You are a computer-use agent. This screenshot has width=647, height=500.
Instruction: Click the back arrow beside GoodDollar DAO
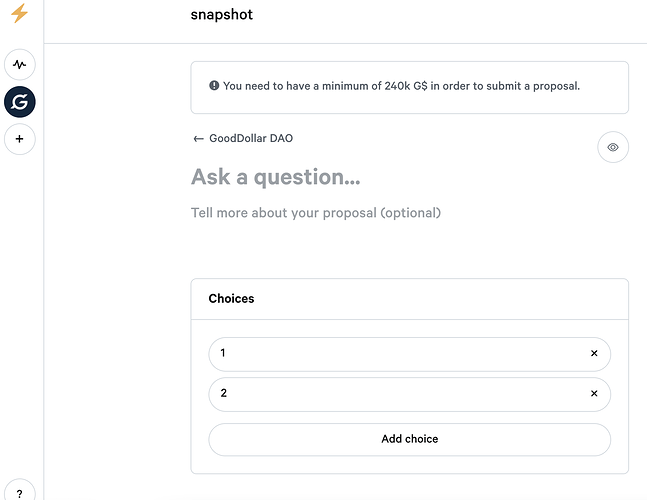[x=198, y=139]
